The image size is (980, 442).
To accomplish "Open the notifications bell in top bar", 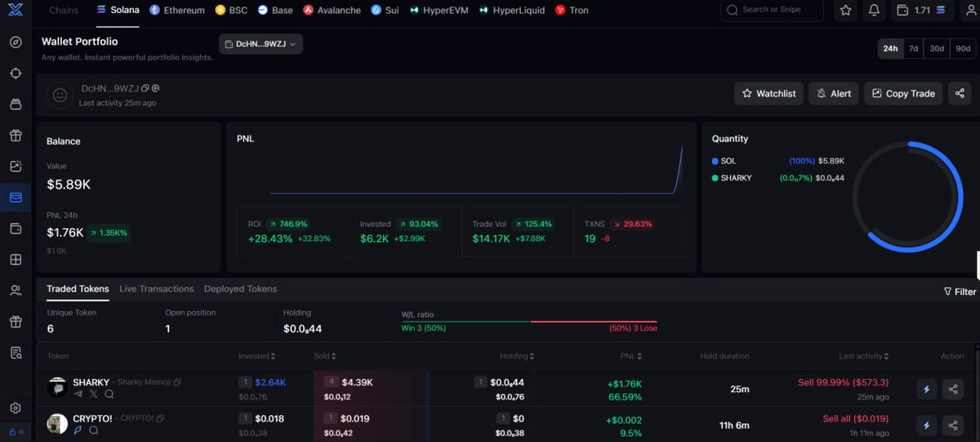I will coord(874,11).
